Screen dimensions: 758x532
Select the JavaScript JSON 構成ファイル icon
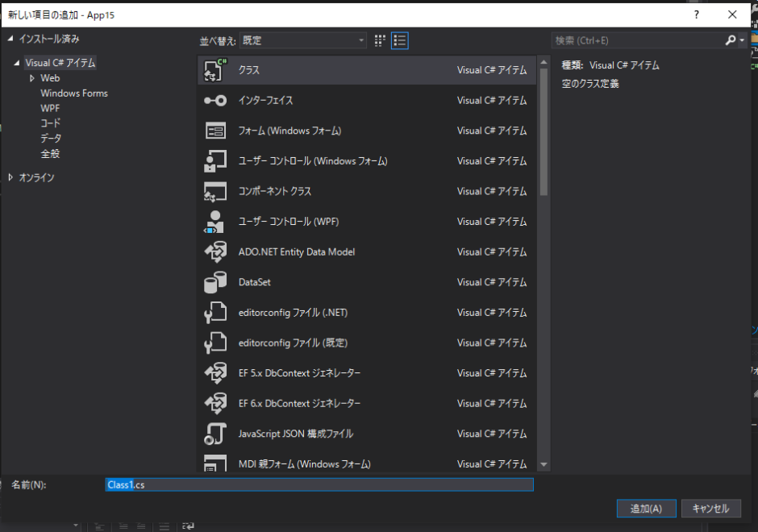[x=215, y=434]
